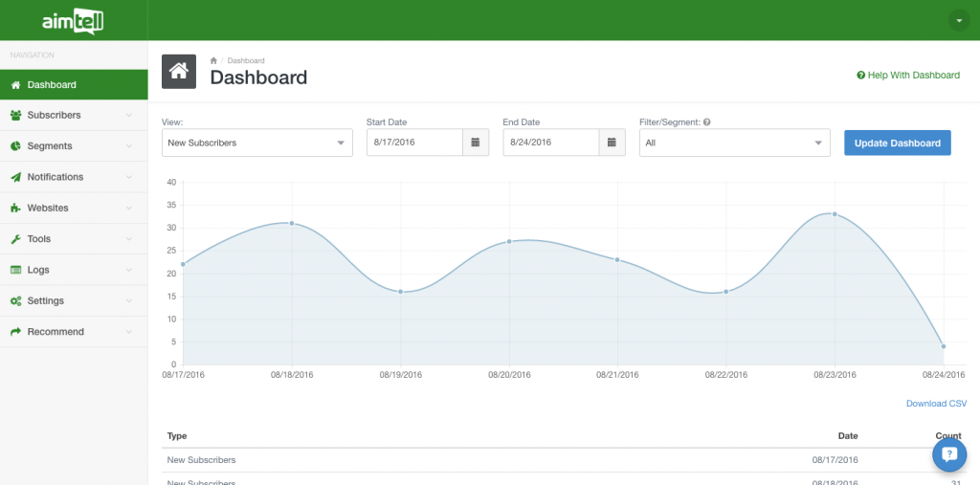Click the small home breadcrumb icon
This screenshot has width=980, height=485.
tap(213, 60)
